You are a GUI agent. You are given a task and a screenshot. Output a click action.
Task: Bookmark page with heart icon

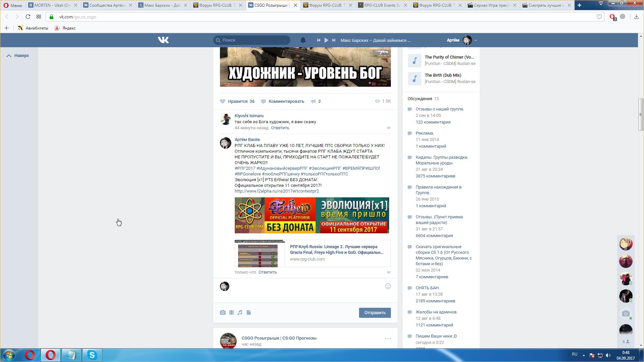pyautogui.click(x=599, y=17)
